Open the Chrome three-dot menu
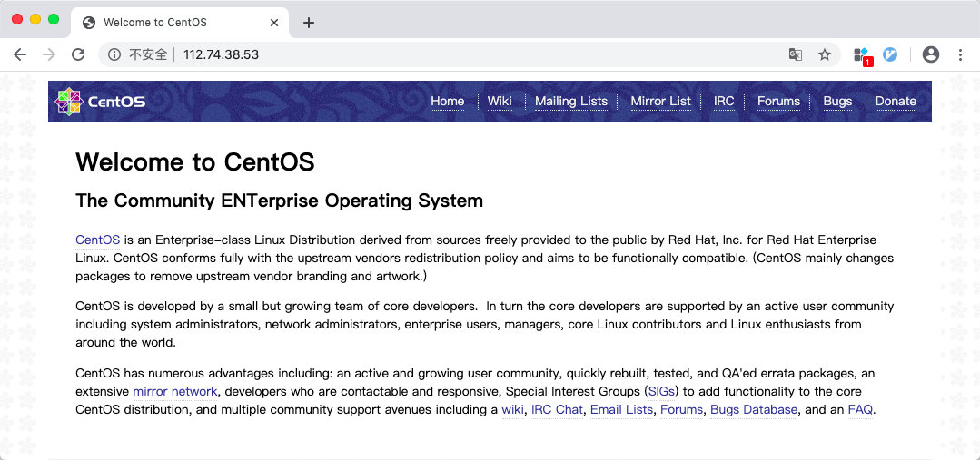Viewport: 980px width, 460px height. click(x=961, y=55)
